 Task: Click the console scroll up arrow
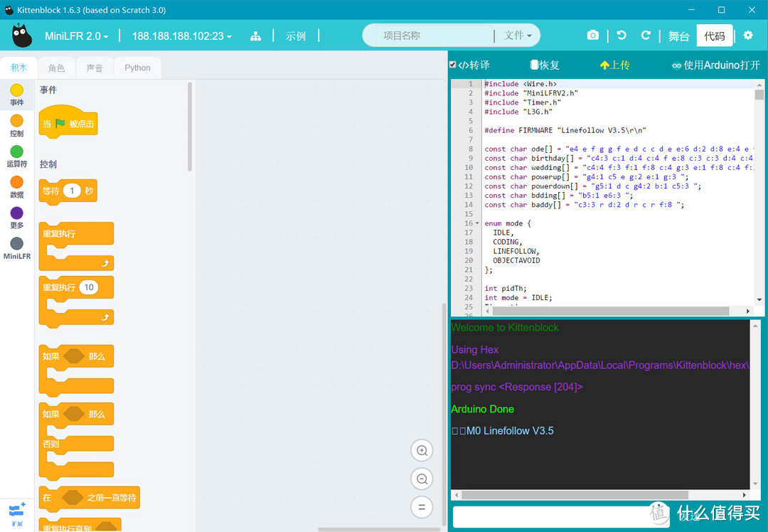click(756, 325)
